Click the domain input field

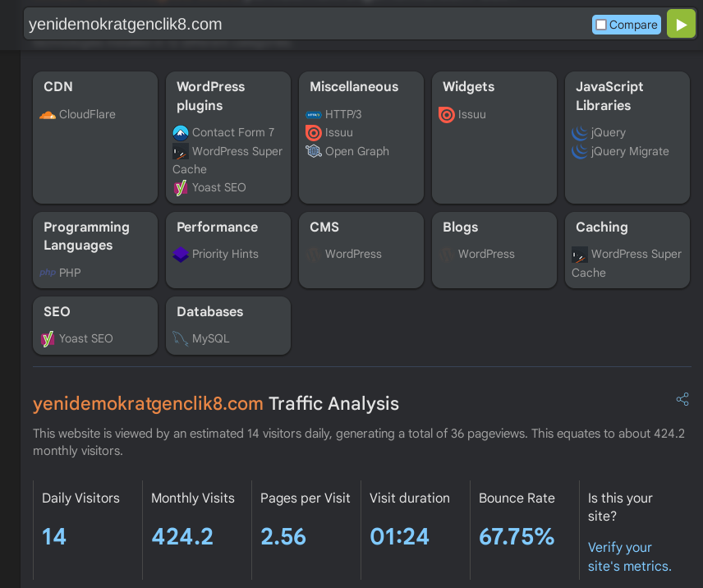[305, 24]
